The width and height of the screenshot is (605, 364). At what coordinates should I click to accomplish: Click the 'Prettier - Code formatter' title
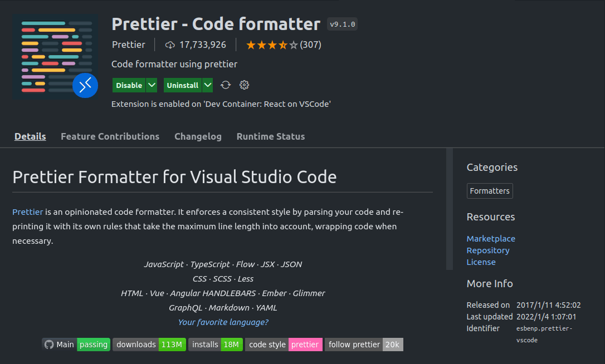pos(216,24)
